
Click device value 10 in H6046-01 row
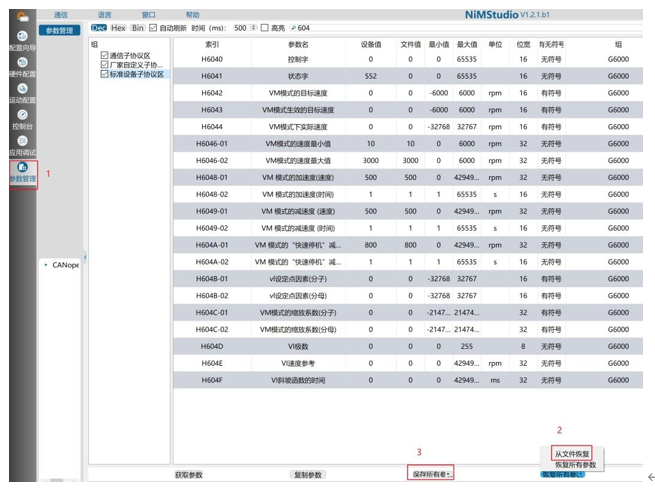371,144
